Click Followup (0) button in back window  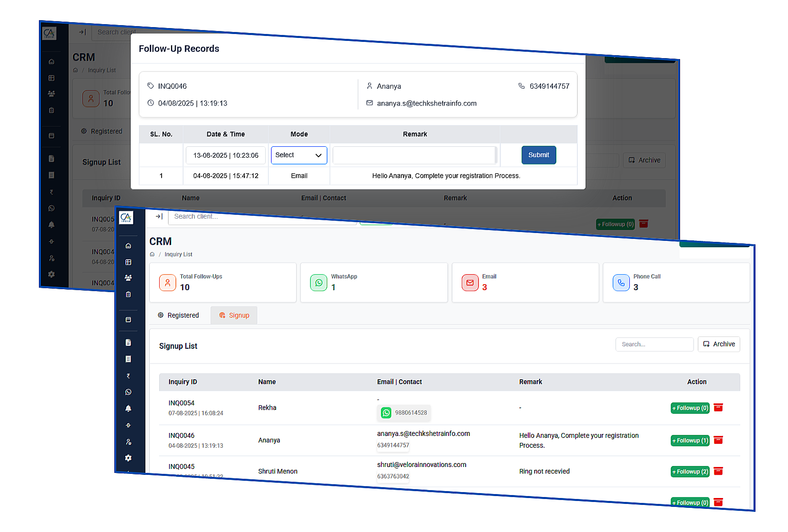[x=616, y=224]
